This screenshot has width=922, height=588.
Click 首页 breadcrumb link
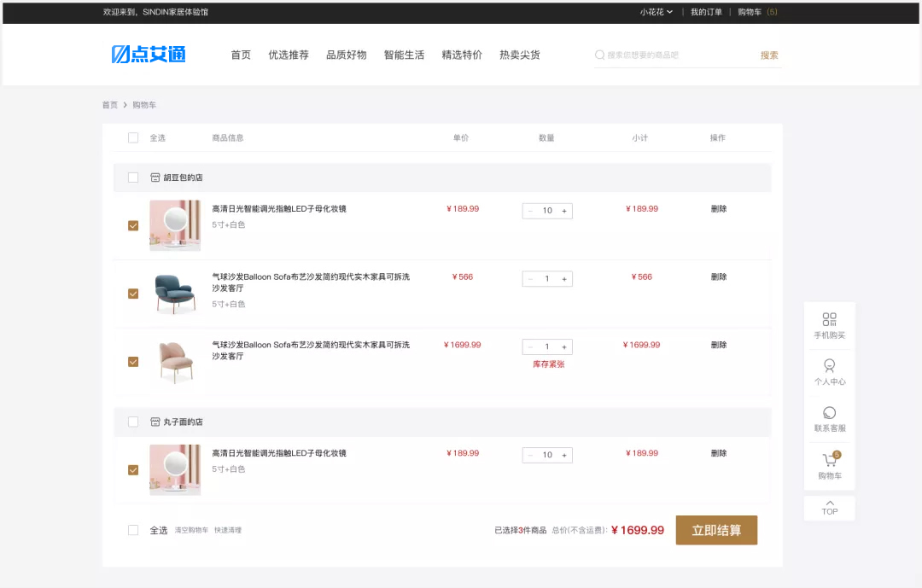click(x=110, y=105)
